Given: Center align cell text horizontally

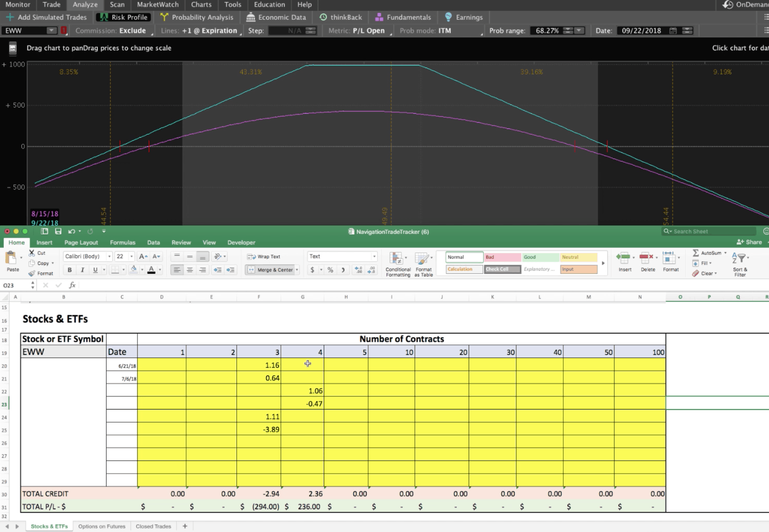Looking at the screenshot, I should [x=190, y=270].
